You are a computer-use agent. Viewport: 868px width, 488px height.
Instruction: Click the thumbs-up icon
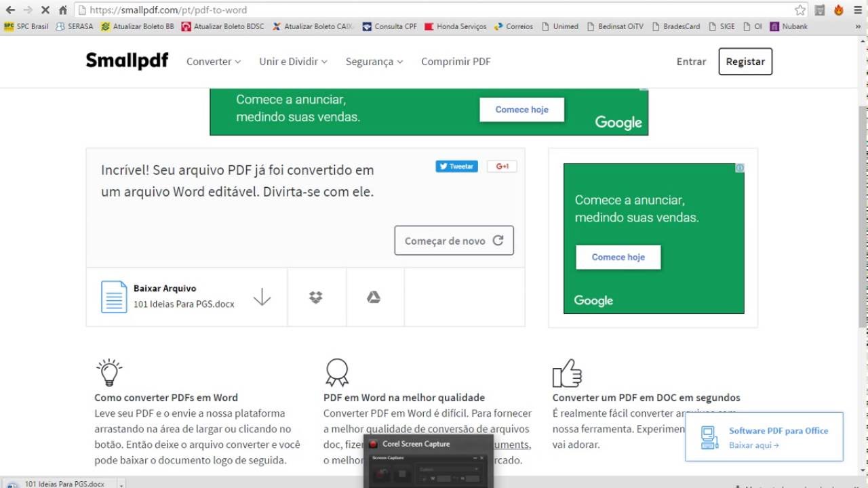[567, 372]
